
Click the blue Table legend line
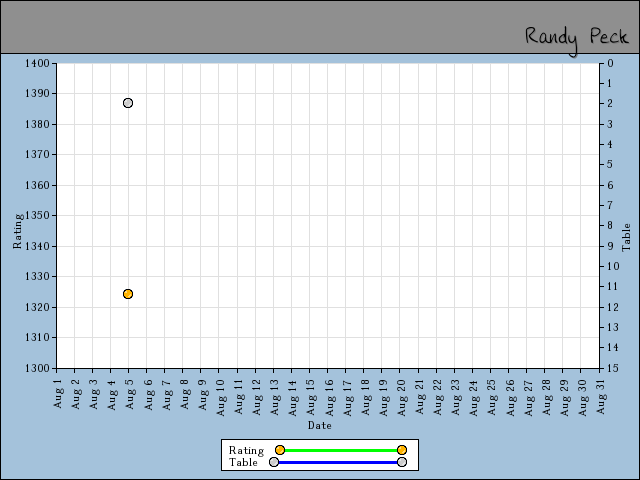click(338, 462)
